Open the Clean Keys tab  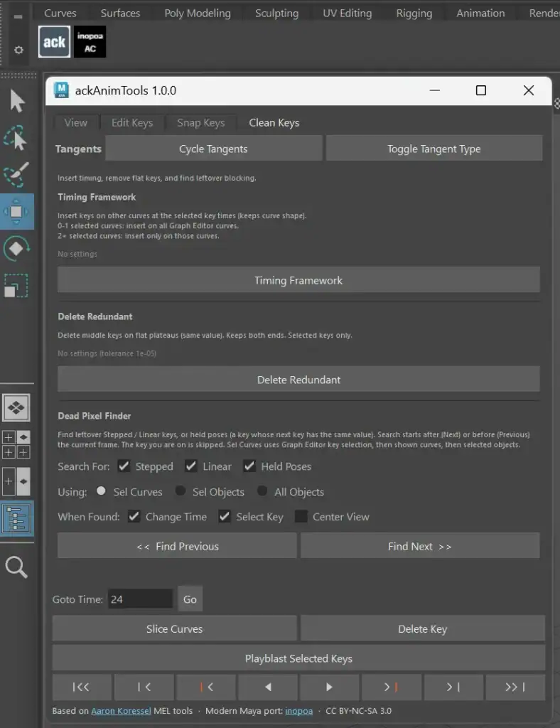(x=274, y=122)
